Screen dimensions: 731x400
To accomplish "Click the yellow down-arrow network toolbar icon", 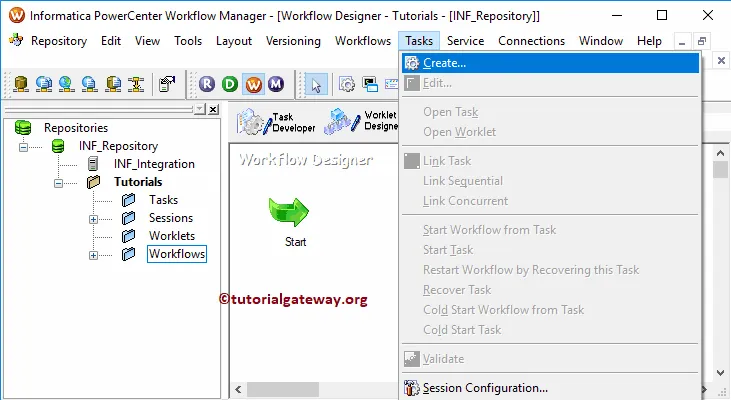I will click(x=136, y=84).
